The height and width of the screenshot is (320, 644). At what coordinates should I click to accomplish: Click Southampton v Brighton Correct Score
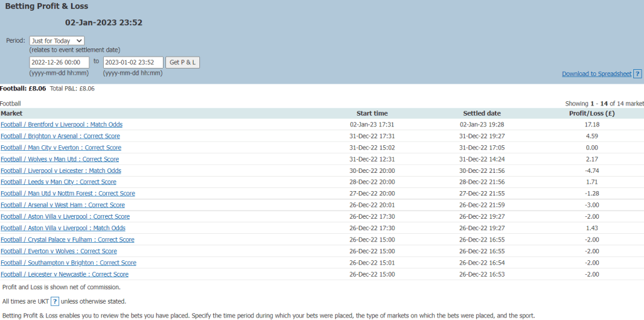pos(69,263)
